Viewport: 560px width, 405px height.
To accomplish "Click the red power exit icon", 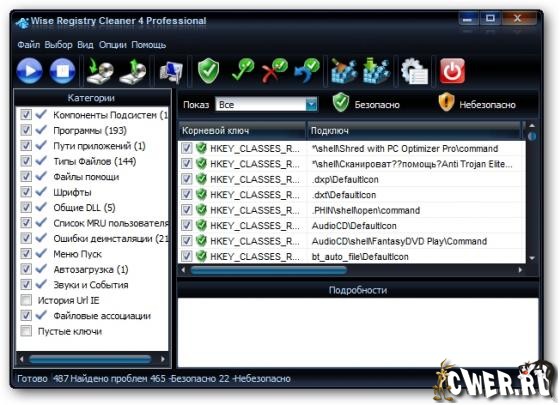I will point(452,71).
